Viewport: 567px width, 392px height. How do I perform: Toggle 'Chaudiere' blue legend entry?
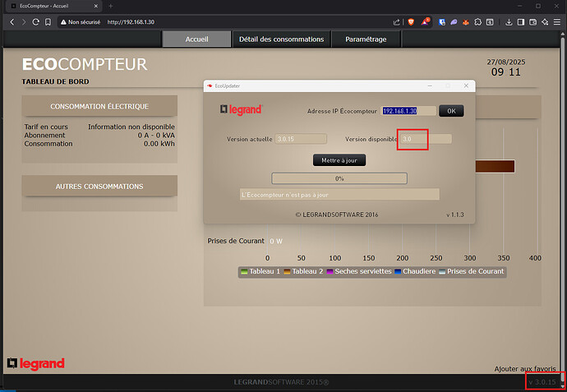click(400, 271)
